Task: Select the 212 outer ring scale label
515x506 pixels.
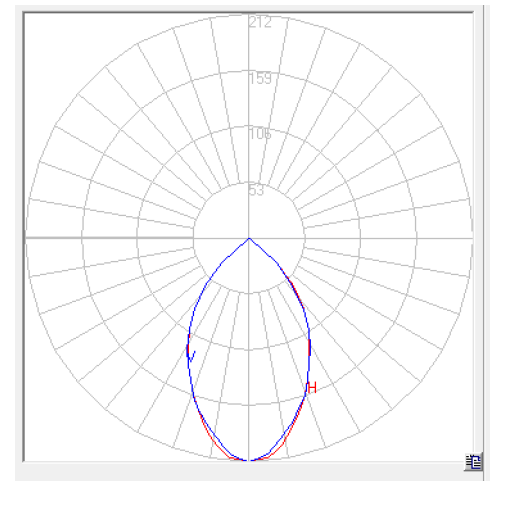Action: 260,22
